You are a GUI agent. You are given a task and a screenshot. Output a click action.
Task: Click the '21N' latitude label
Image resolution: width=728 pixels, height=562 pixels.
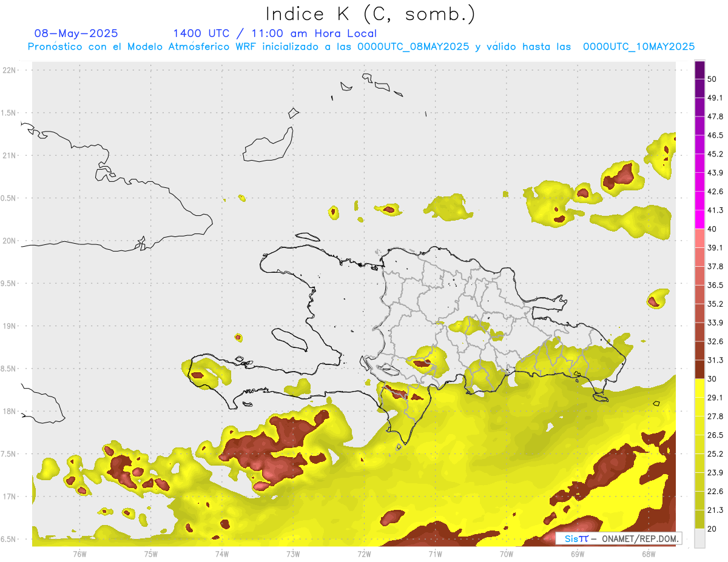click(9, 156)
